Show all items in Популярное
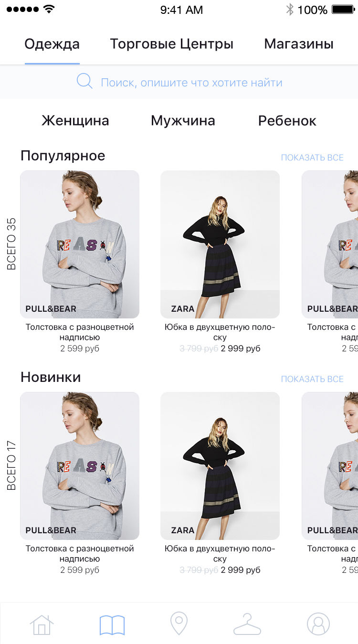 coord(312,158)
